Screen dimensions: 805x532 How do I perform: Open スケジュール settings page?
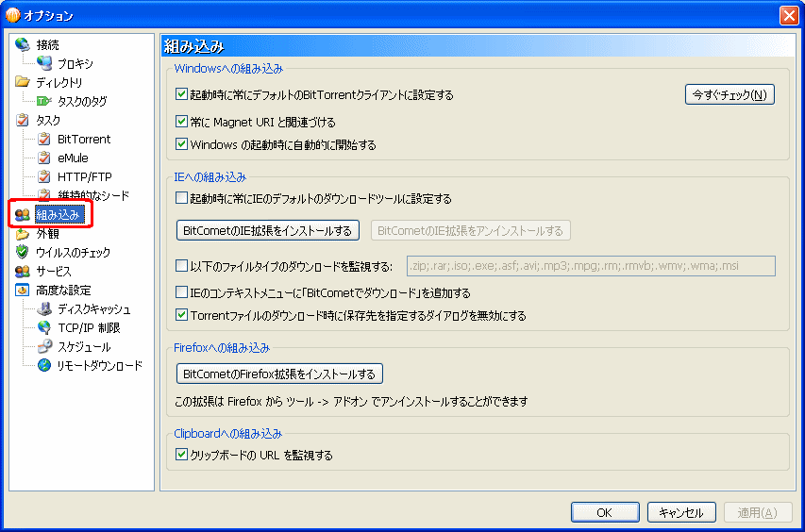click(84, 347)
